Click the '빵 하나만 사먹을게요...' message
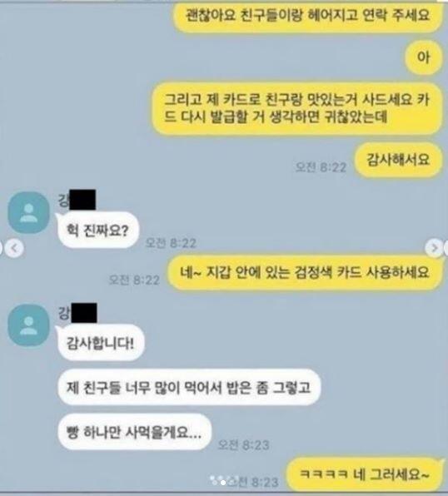The width and height of the screenshot is (448, 496). click(x=135, y=432)
